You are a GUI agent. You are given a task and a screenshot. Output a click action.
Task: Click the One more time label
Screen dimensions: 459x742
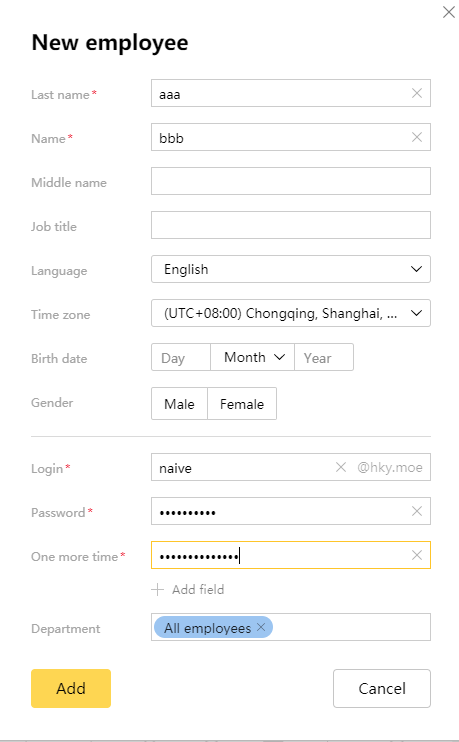[x=74, y=556]
